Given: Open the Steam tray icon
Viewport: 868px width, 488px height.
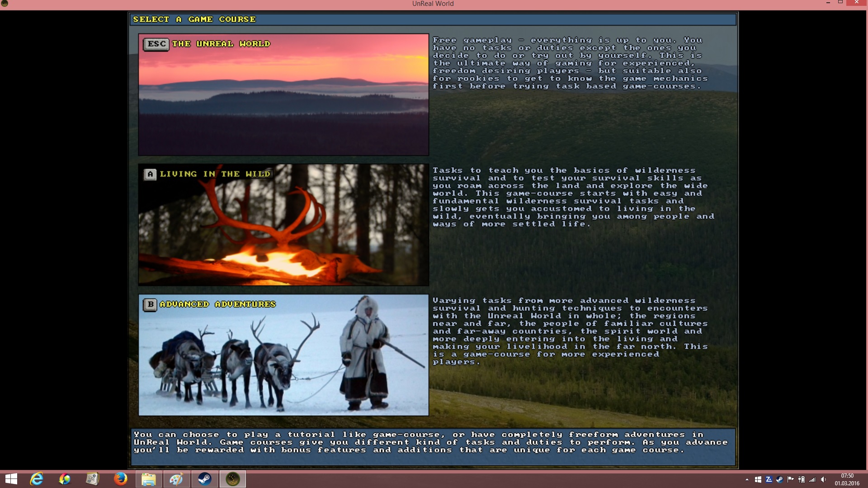Looking at the screenshot, I should point(780,479).
